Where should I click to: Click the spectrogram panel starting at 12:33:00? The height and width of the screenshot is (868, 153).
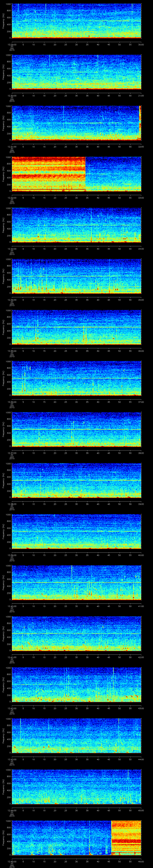[76, 225]
